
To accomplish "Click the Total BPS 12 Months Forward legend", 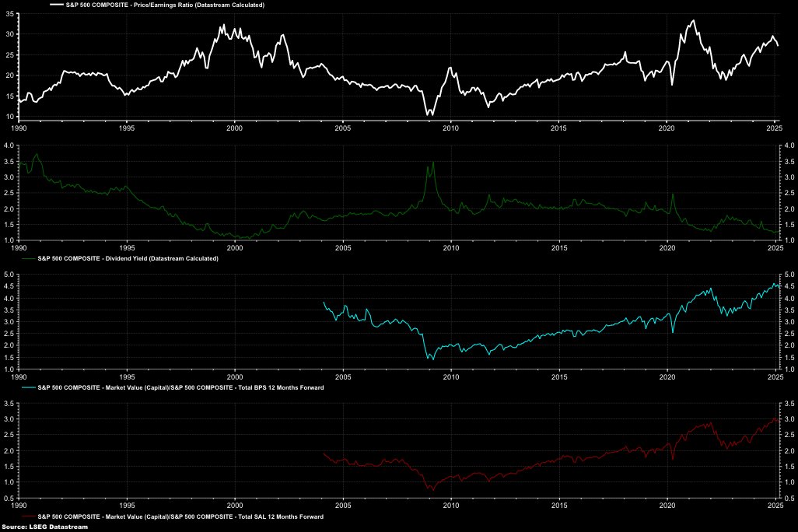I will click(x=180, y=387).
